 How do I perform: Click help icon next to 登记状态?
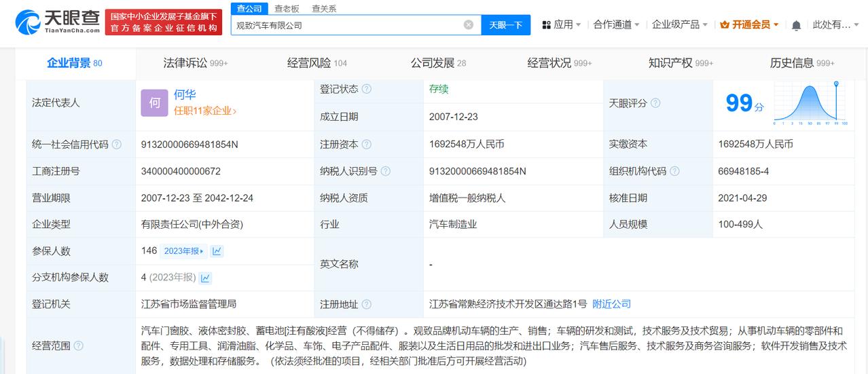[x=367, y=89]
